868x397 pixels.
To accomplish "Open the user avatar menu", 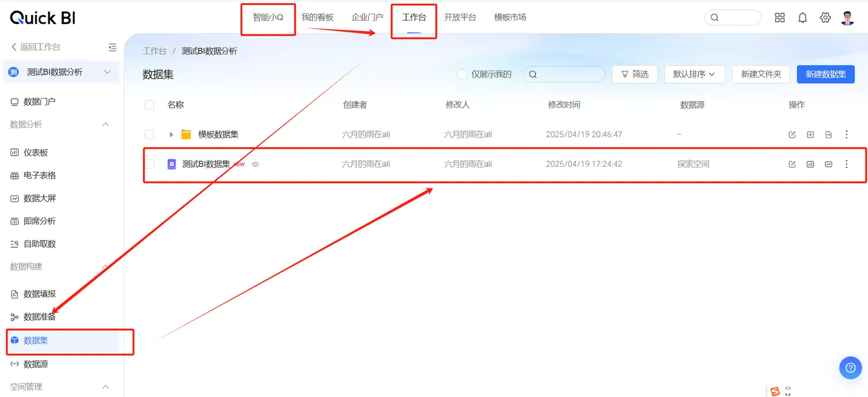I will click(x=848, y=18).
